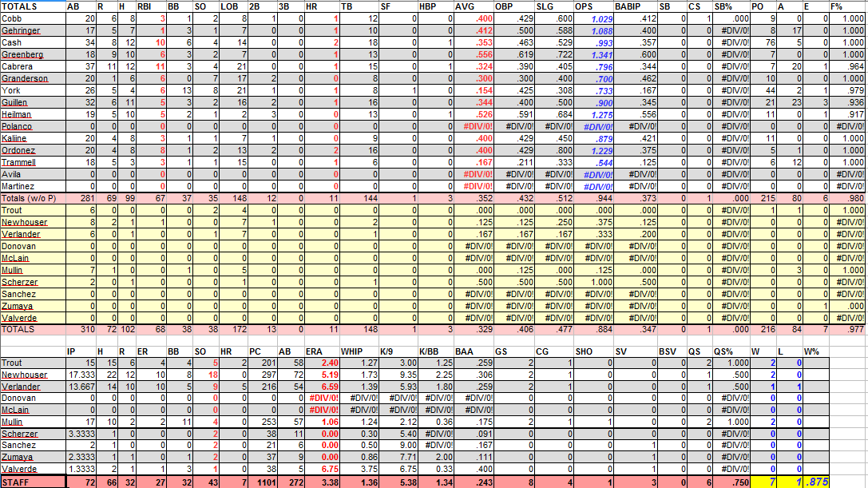Select the STAFF QS% value .750
Viewport: 868px width, 488px height.
[731, 482]
